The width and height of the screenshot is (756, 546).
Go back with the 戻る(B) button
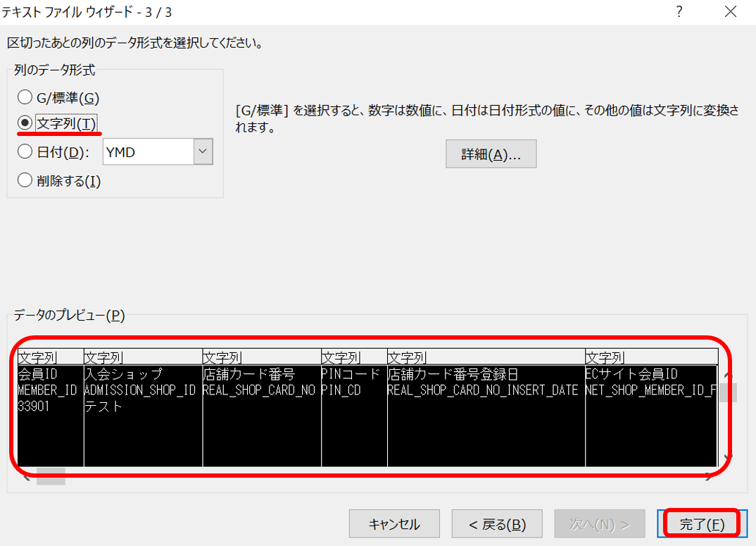498,524
